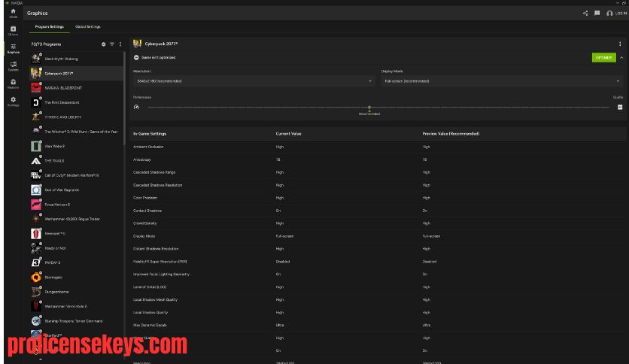Screen dimensions: 629x364
Task: Click the Dungeonborne game icon
Action: pos(36,292)
